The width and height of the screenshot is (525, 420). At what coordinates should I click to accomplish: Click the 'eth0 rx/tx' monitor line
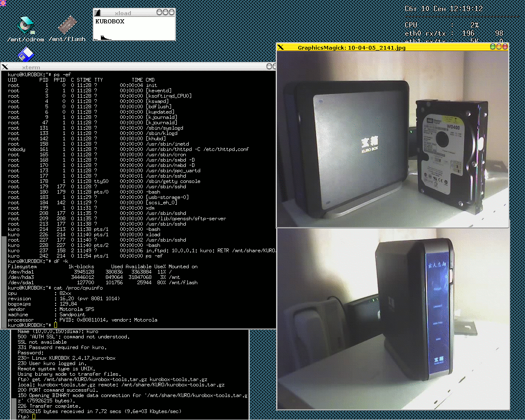coord(454,33)
